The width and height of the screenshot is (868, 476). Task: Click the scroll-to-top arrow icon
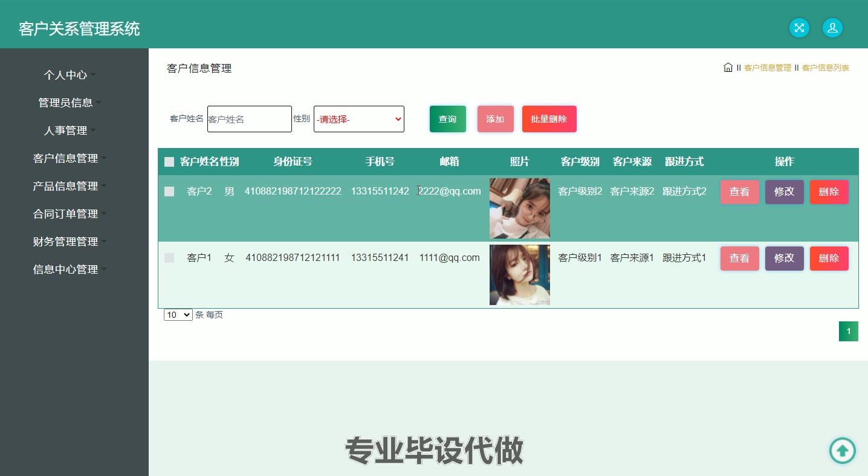click(x=842, y=450)
